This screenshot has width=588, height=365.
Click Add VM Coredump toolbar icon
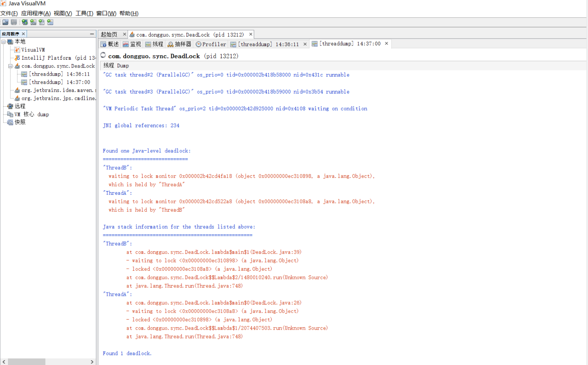pyautogui.click(x=41, y=22)
